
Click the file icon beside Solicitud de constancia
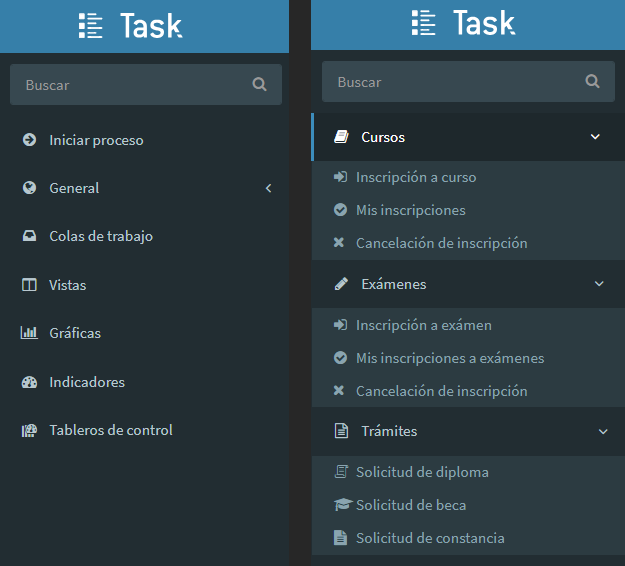click(x=340, y=537)
